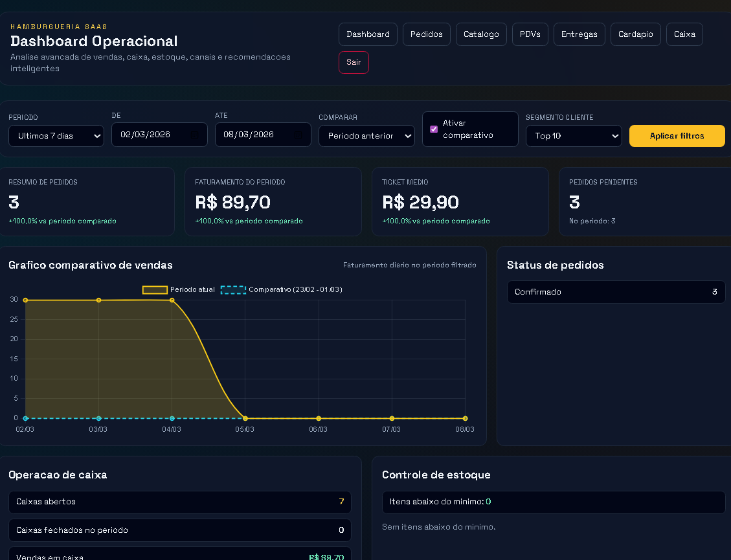Open the Periodo dropdown showing Ultimos 7 dias

(56, 136)
